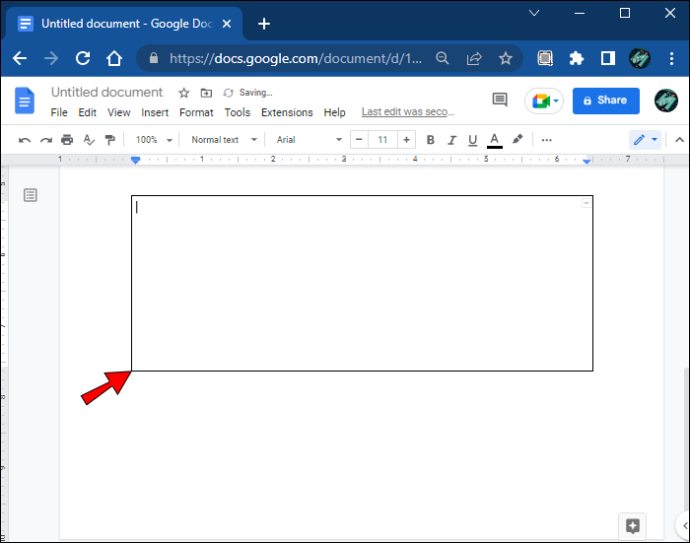Open the Format menu

click(x=196, y=113)
